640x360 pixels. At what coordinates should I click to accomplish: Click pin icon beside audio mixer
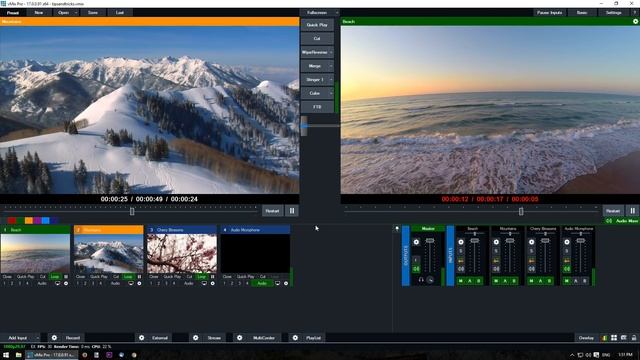tap(397, 229)
